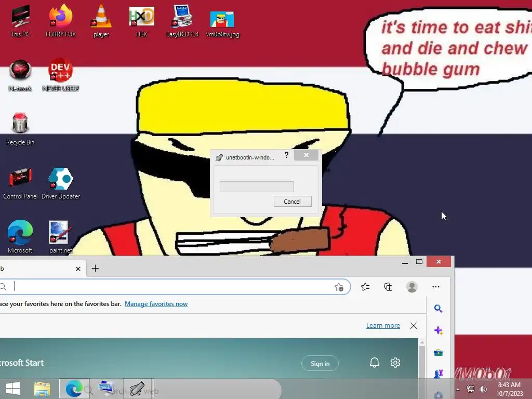Open the Recycle Bin icon

click(x=20, y=129)
